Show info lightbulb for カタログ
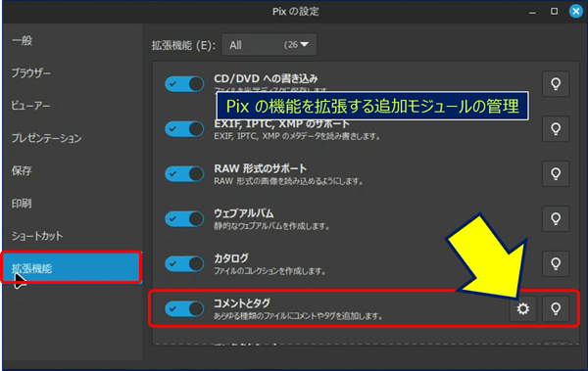 (x=556, y=264)
